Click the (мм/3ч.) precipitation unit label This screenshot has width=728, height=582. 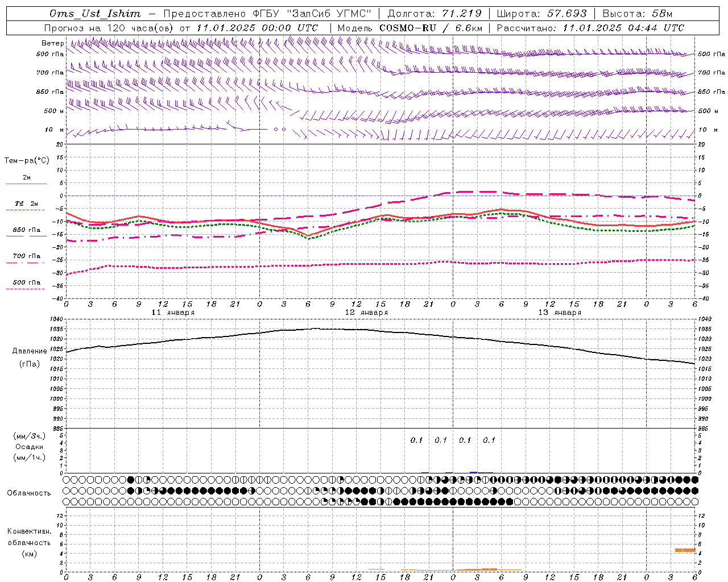pos(30,436)
